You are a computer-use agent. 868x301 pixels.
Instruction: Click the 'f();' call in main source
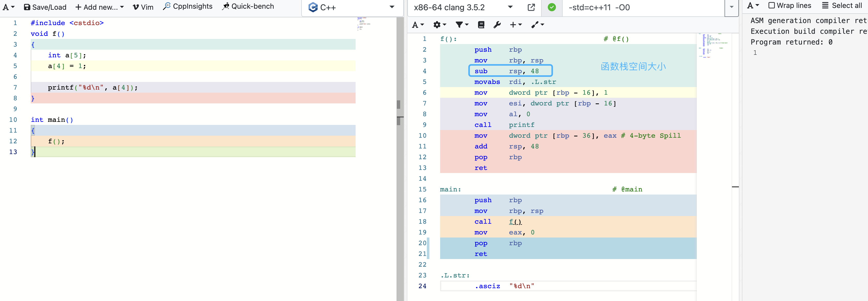click(56, 141)
